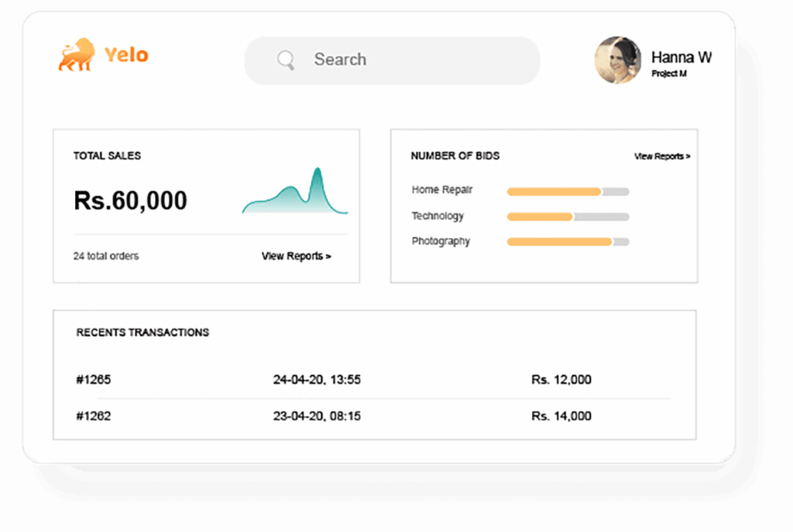Select the Home Repair category label
The height and width of the screenshot is (532, 793).
pos(441,190)
